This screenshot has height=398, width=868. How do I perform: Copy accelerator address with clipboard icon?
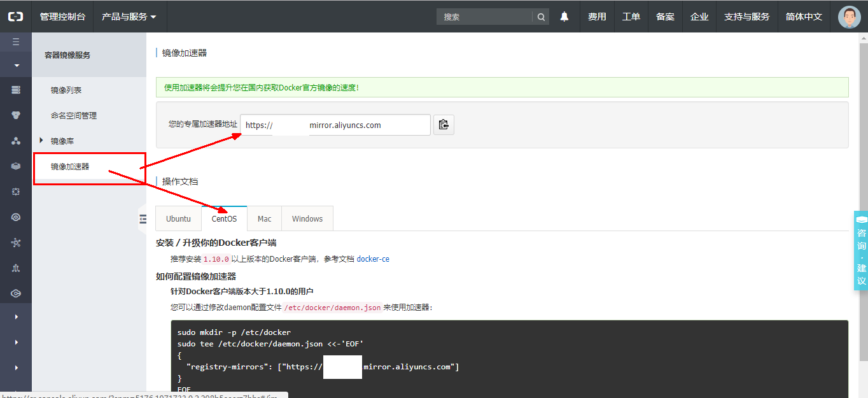(444, 125)
